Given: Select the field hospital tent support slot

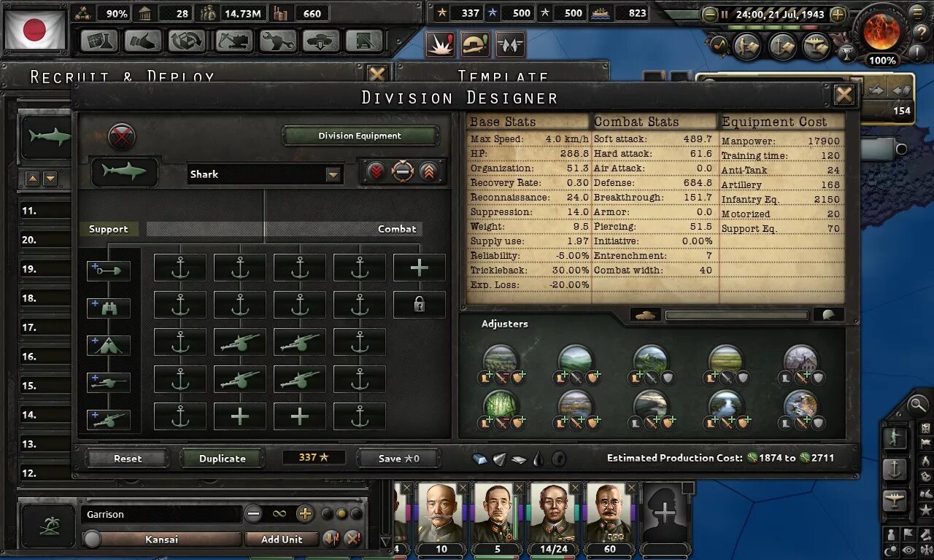Looking at the screenshot, I should 108,345.
